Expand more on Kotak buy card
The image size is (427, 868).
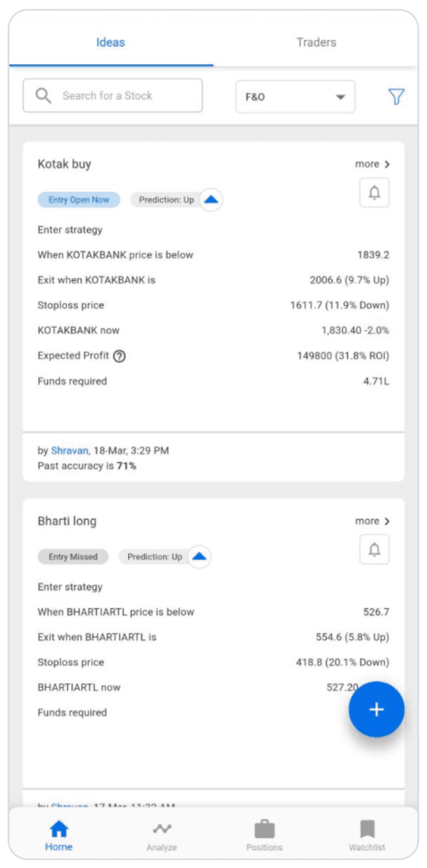click(372, 164)
